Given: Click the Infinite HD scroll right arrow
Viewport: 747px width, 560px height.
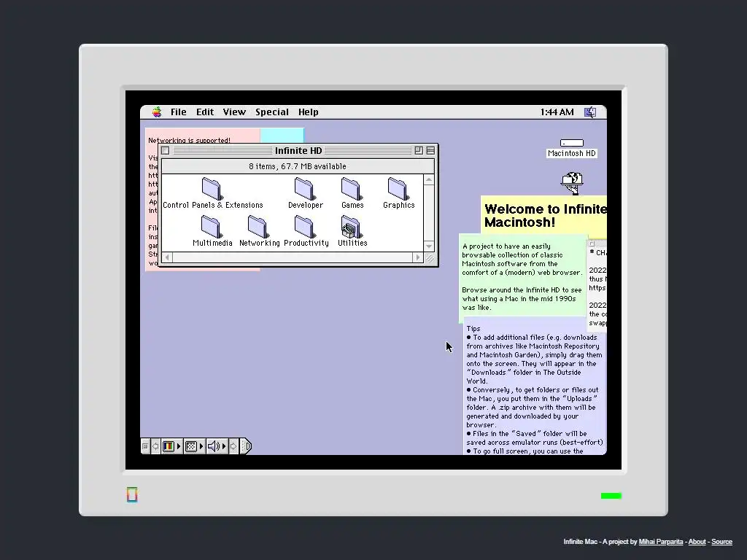Looking at the screenshot, I should tap(418, 257).
